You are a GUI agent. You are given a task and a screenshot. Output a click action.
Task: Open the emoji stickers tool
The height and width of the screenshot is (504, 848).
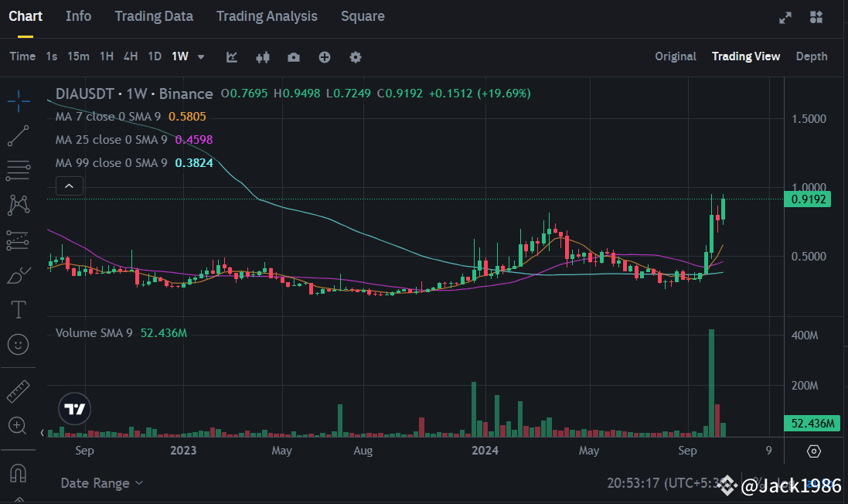point(19,344)
